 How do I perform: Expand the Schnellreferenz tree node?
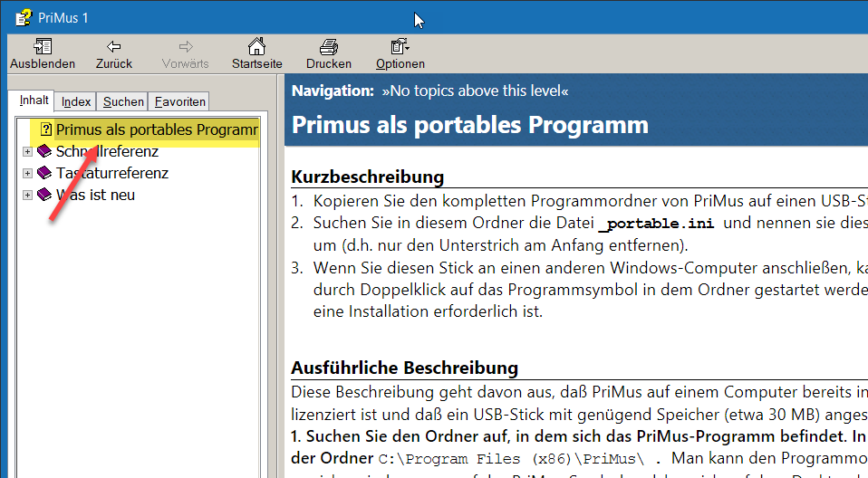coord(28,151)
